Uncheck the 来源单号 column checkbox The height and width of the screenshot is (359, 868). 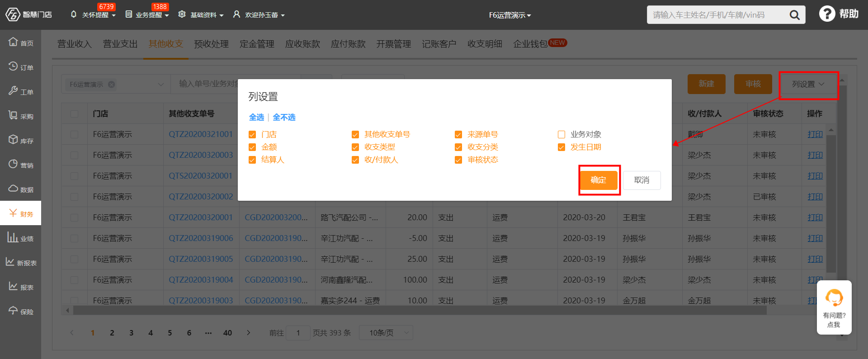tap(458, 135)
